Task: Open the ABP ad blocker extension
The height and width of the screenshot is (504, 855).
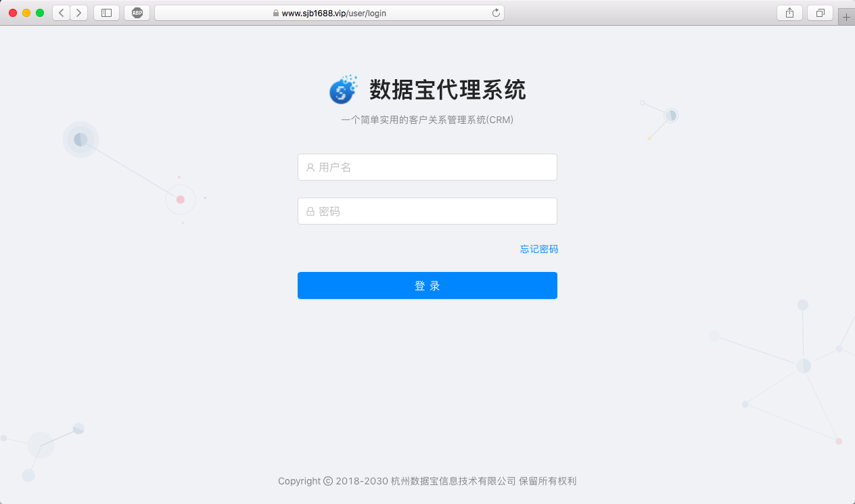Action: point(137,13)
